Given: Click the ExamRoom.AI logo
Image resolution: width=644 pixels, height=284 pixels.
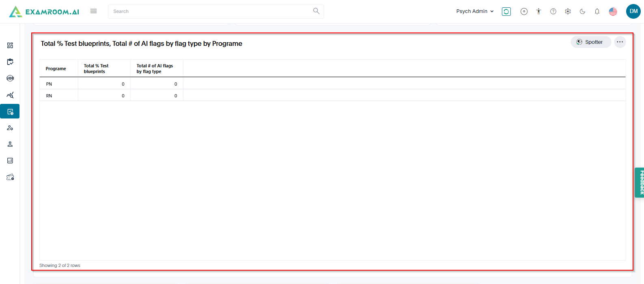Looking at the screenshot, I should [44, 11].
